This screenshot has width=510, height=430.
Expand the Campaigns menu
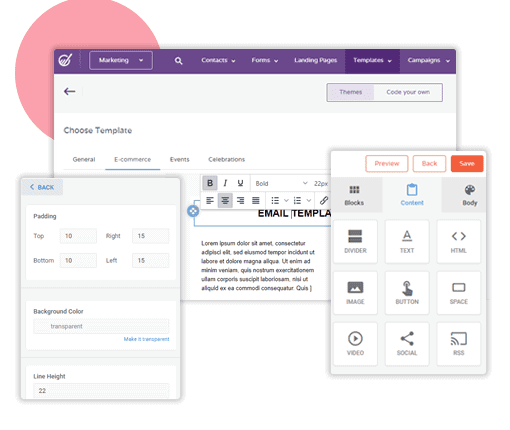(428, 60)
